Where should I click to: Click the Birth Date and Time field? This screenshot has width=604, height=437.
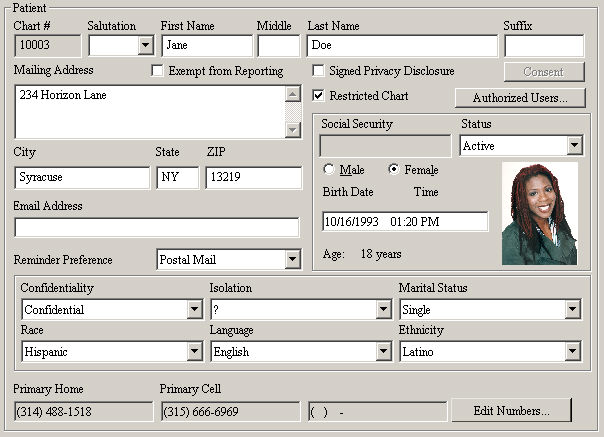404,221
